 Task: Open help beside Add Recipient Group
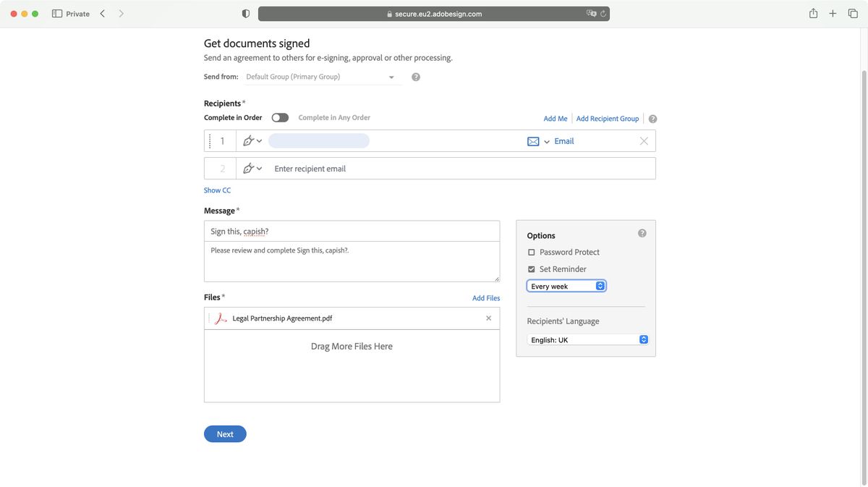tap(653, 118)
